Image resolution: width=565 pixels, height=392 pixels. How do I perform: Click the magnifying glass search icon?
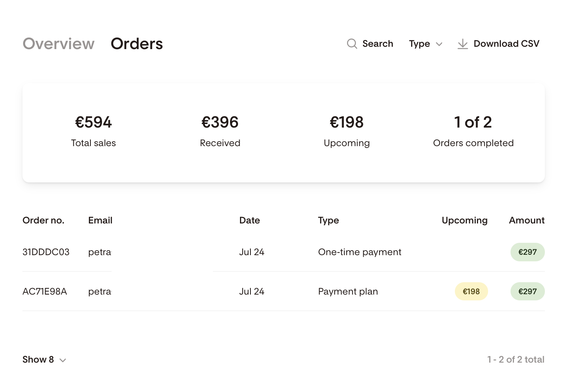[x=352, y=44]
